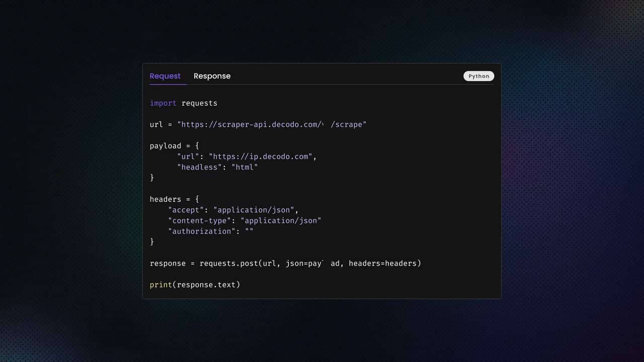The width and height of the screenshot is (644, 362).
Task: Click the "headless" key in payload
Action: coord(199,167)
